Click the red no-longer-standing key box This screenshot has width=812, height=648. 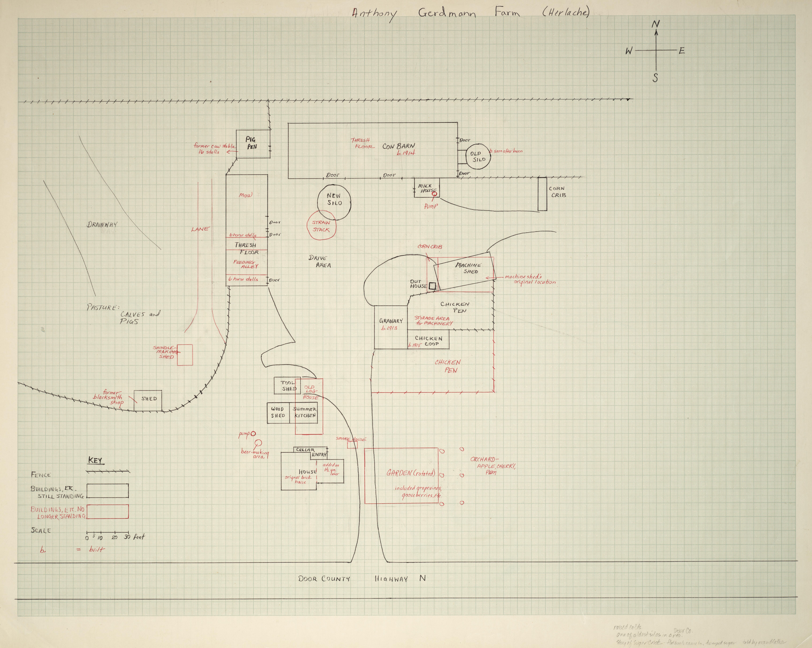[108, 512]
